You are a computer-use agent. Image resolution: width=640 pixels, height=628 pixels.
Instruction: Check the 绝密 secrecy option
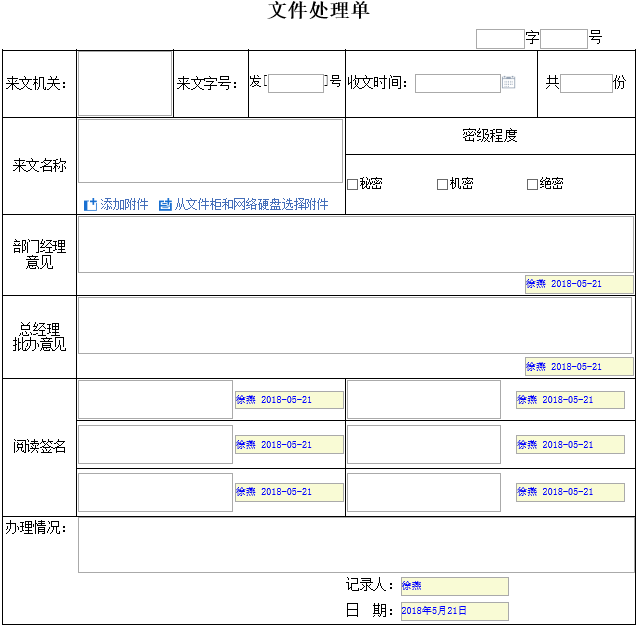click(532, 184)
